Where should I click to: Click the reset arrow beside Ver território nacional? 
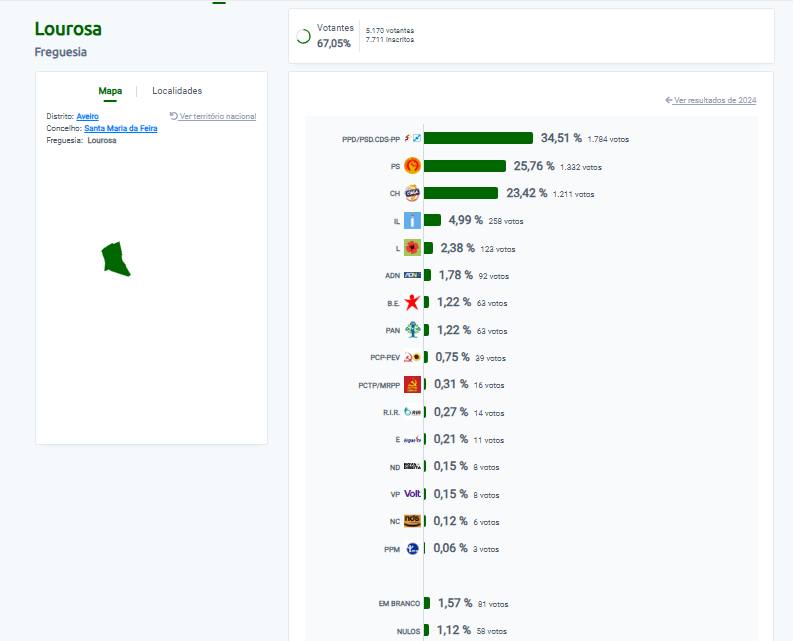coord(173,116)
